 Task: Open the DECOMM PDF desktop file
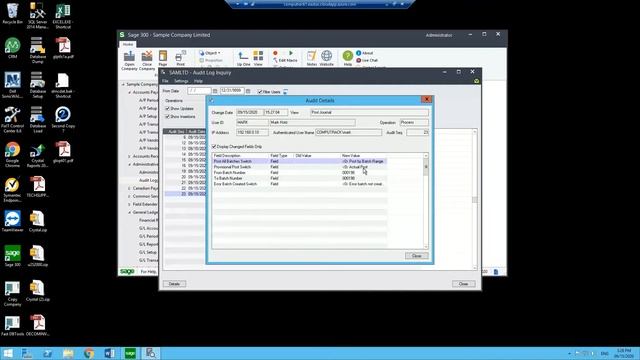[38, 324]
